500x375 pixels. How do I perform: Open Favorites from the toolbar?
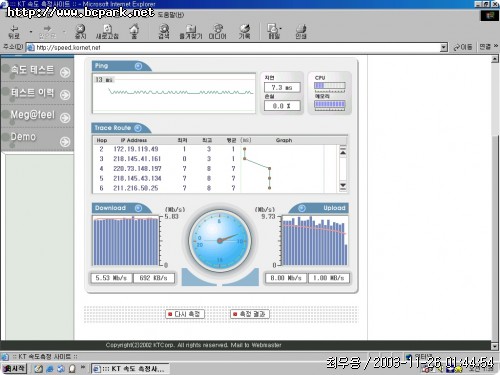[191, 32]
